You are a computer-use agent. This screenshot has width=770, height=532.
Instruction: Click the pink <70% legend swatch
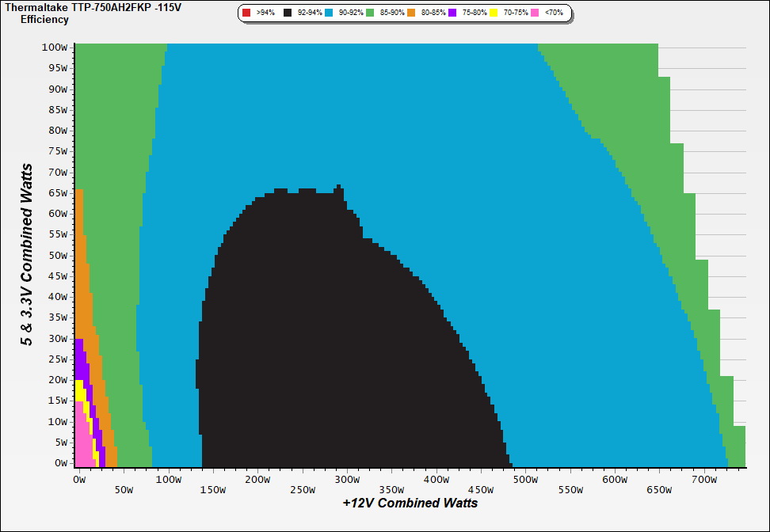[x=535, y=13]
